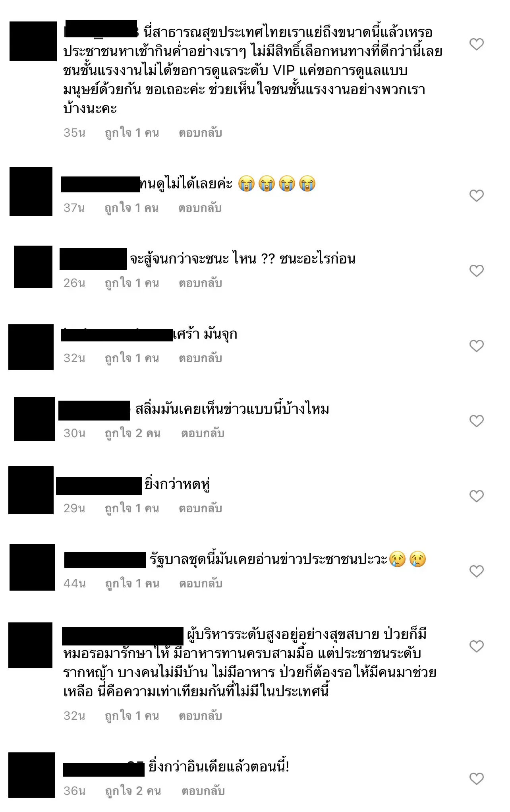Tap heart beside ยิ่งกว่าหดหู่ comment
This screenshot has width=510, height=812.
[476, 496]
